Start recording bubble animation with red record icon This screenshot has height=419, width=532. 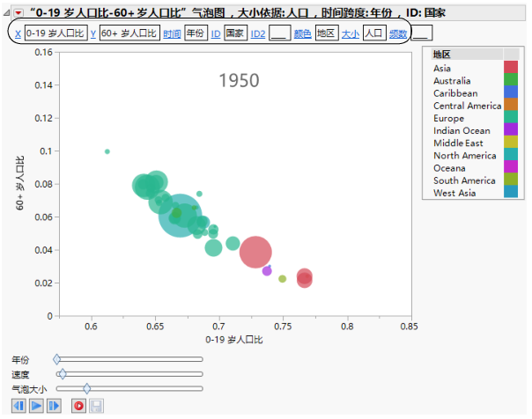tap(78, 406)
